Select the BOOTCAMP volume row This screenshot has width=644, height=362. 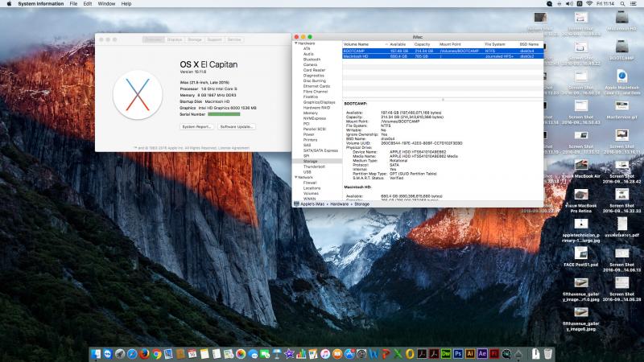pyautogui.click(x=443, y=51)
